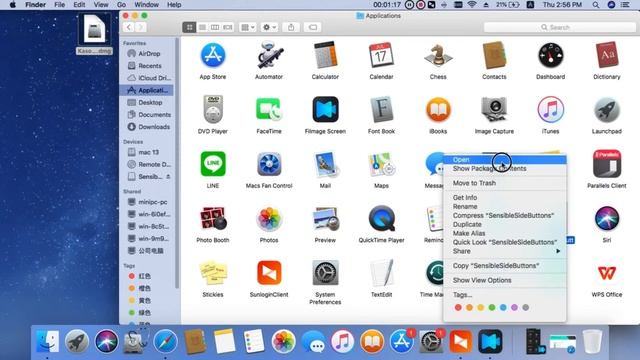Click the Contacts app icon
The height and width of the screenshot is (360, 640).
494,55
